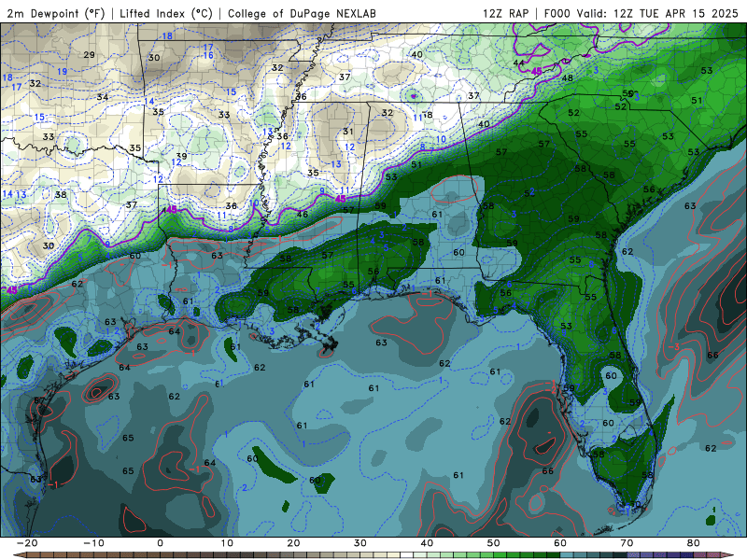Click the '80' label on the color scale
This screenshot has height=560, width=747.
coord(694,543)
